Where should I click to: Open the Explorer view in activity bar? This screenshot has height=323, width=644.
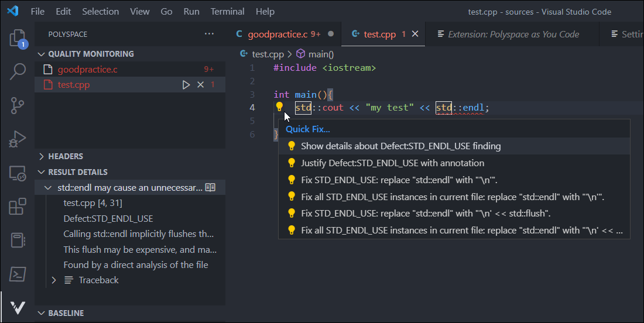point(18,39)
